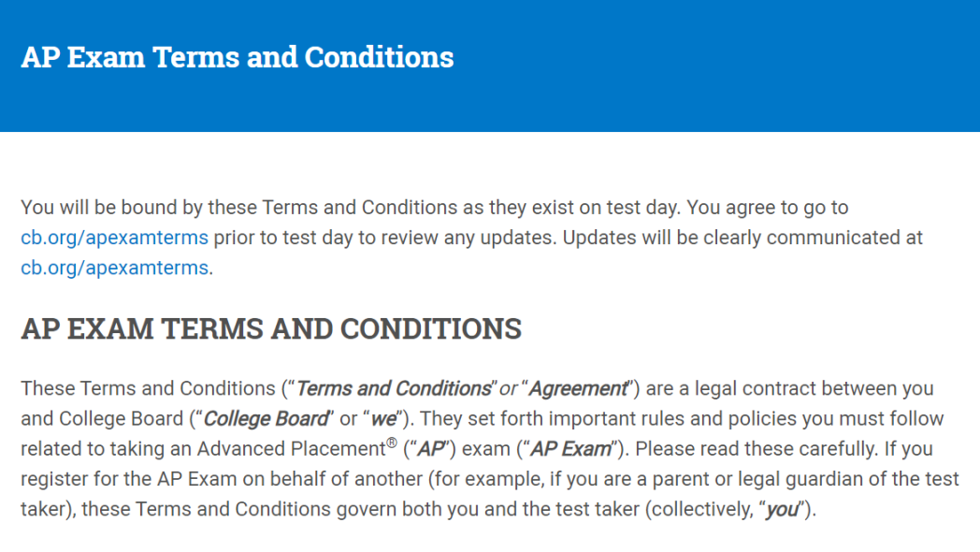The height and width of the screenshot is (552, 980).
Task: Click the words 'Advanced Placement'
Action: (x=291, y=449)
